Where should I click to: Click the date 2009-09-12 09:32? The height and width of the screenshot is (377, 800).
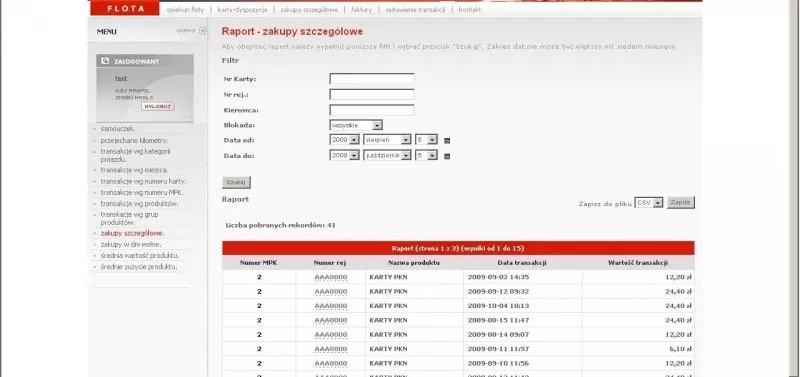(x=498, y=291)
